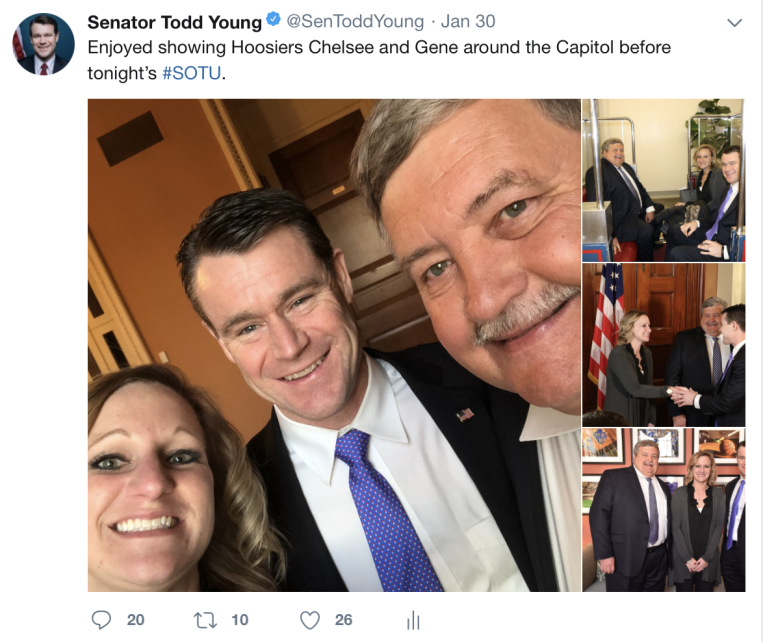Retweet this post using the arrows icon
Viewport: 763px width, 642px height.
205,620
